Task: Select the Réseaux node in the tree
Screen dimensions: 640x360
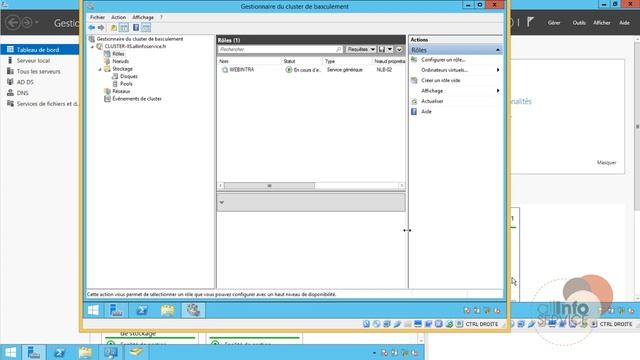Action: pyautogui.click(x=121, y=91)
